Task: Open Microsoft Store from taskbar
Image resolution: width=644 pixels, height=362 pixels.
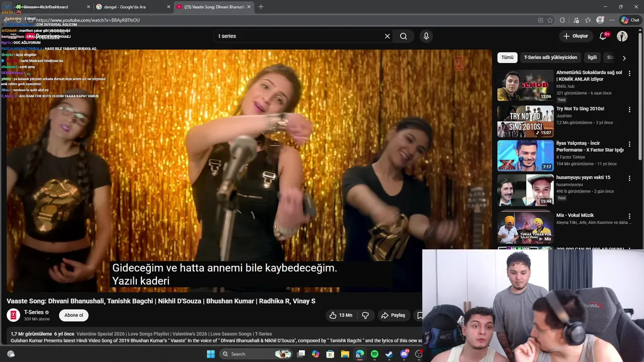Action: (x=331, y=354)
